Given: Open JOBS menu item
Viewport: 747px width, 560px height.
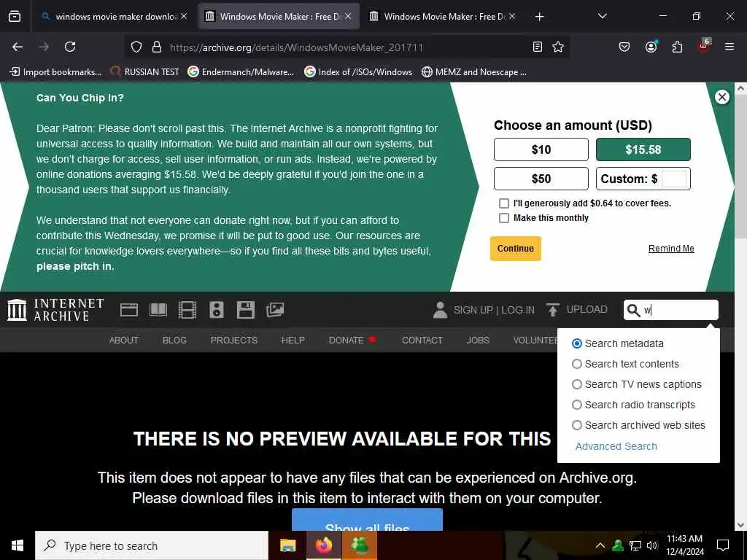Looking at the screenshot, I should (478, 341).
